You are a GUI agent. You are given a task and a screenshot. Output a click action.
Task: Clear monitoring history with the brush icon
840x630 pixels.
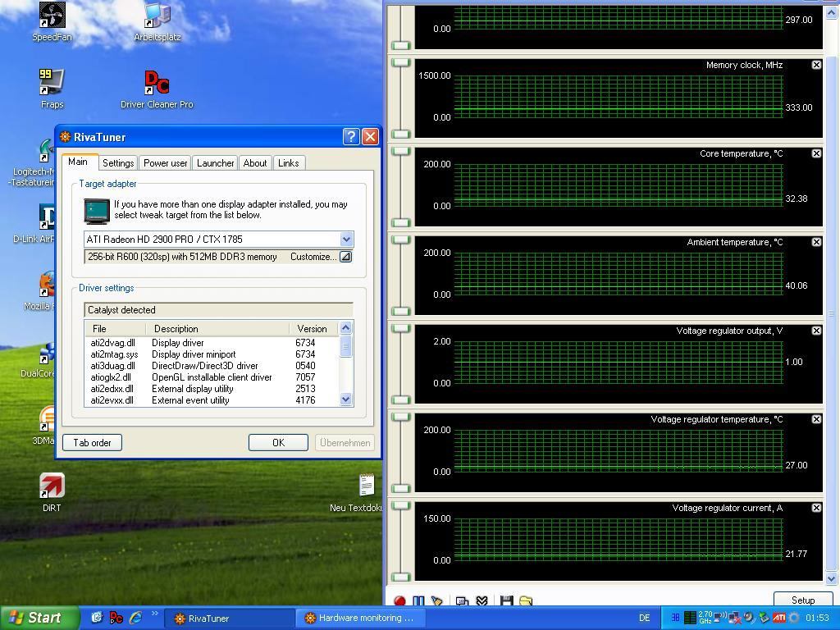click(436, 600)
